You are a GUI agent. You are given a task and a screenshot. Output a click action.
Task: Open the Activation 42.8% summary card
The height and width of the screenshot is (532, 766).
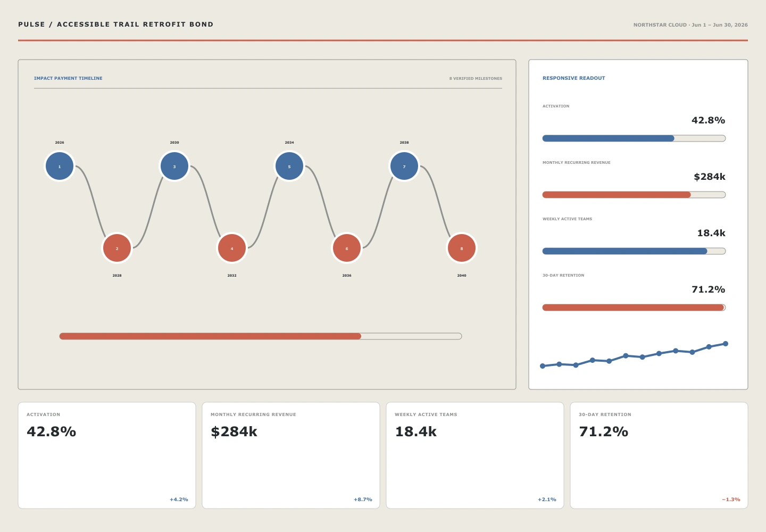tap(107, 455)
